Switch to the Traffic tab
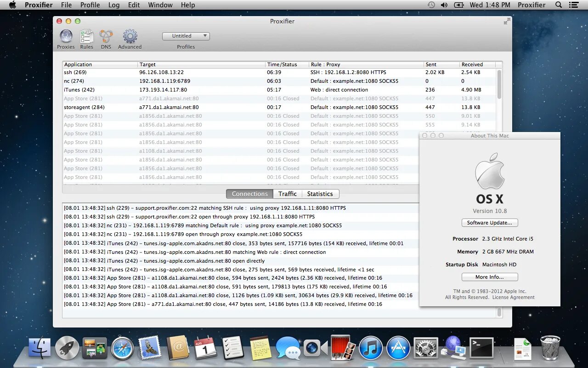Screen dimensions: 588x368 (288, 194)
